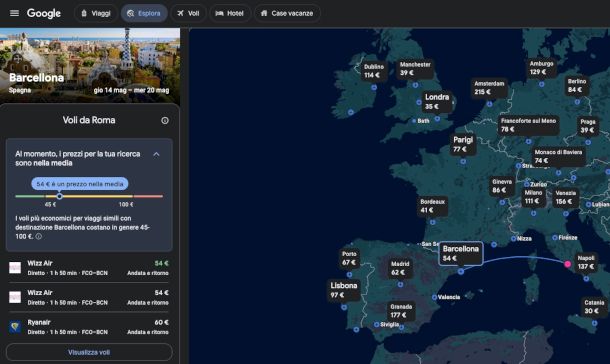
Task: Click the map dot under Dublino label
Action: point(374,88)
